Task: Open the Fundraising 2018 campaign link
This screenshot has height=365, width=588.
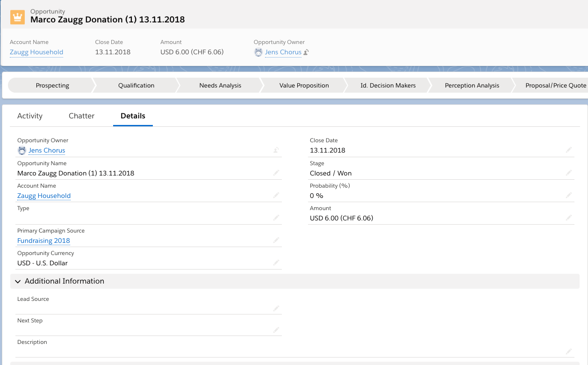Action: point(43,241)
